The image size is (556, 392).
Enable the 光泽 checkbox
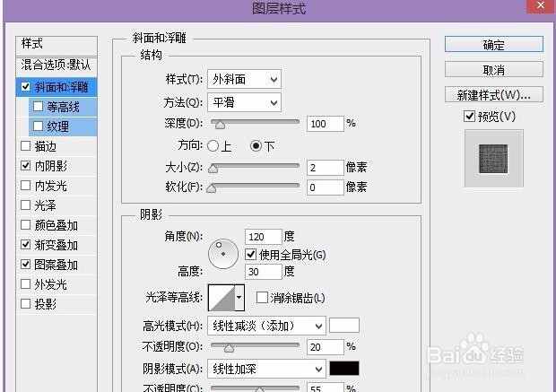[25, 205]
